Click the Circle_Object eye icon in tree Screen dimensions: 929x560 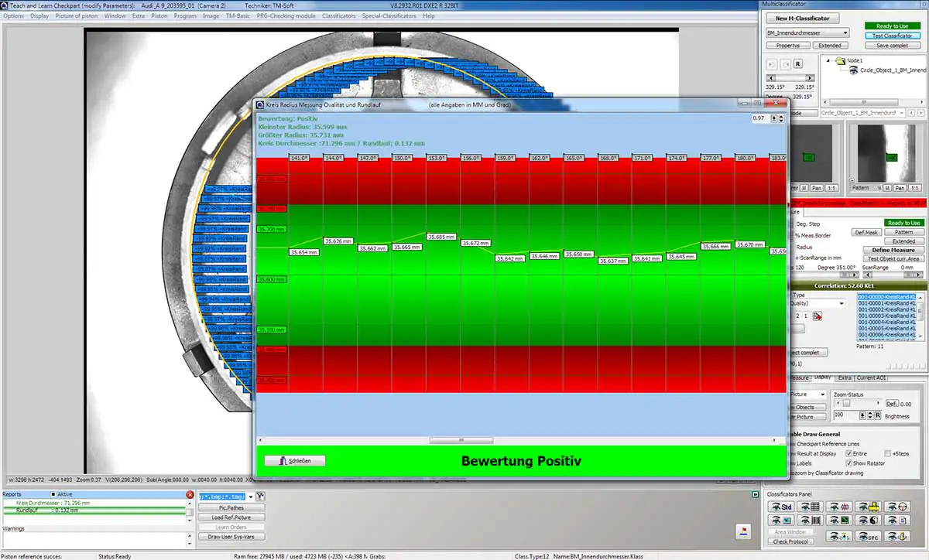pos(852,70)
